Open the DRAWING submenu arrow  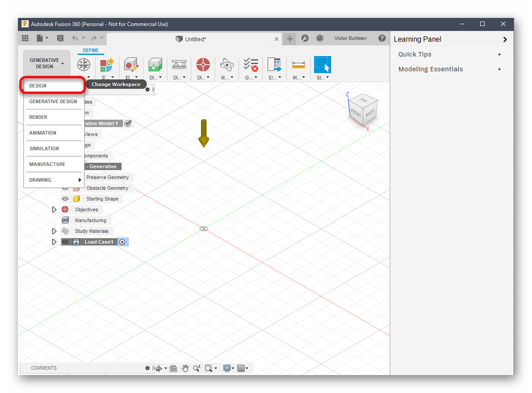pos(80,180)
